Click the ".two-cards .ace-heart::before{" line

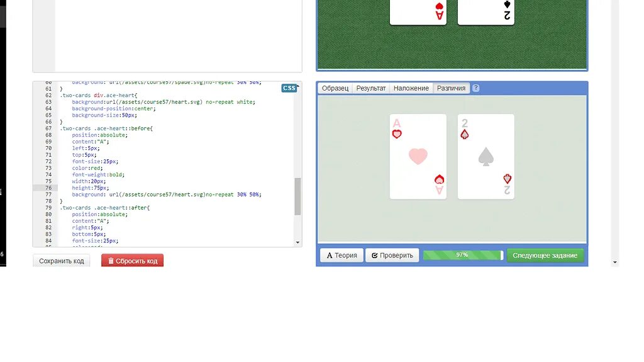[x=106, y=128]
